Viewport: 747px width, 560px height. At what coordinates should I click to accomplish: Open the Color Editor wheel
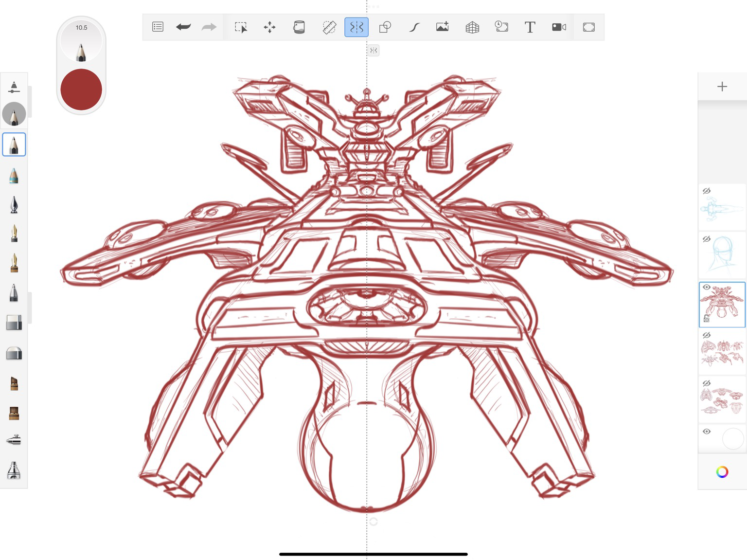click(x=722, y=471)
